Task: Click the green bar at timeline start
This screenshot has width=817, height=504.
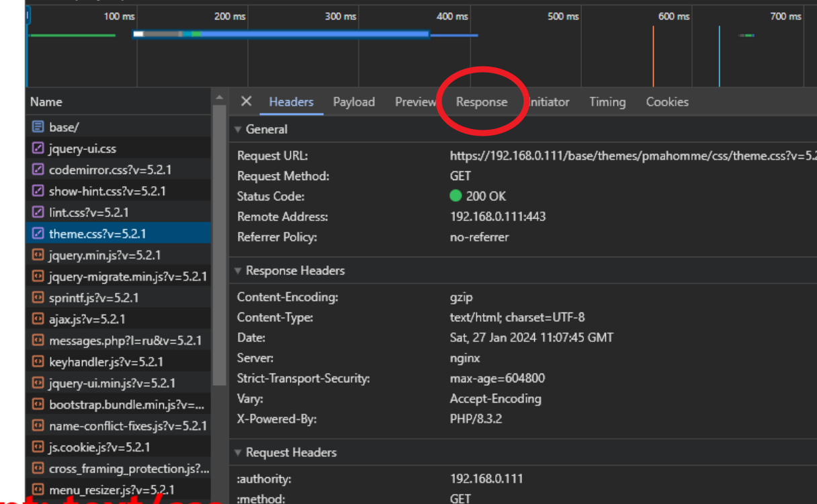Action: [x=73, y=35]
